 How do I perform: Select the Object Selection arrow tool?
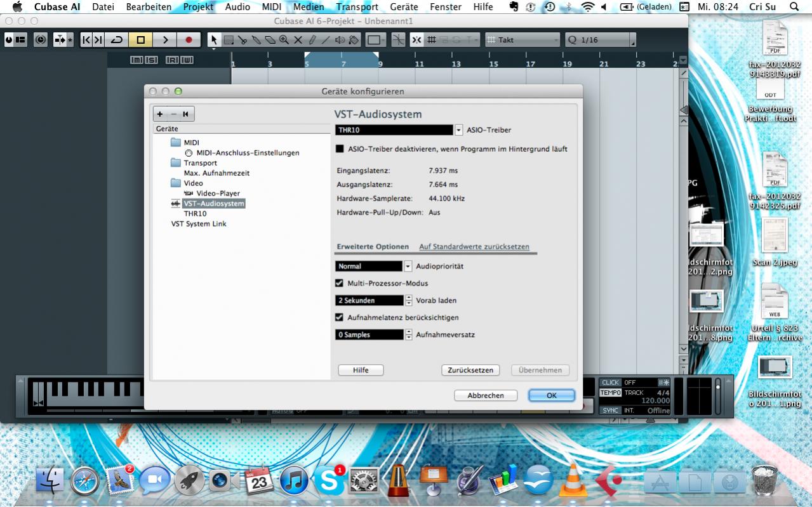coord(215,40)
